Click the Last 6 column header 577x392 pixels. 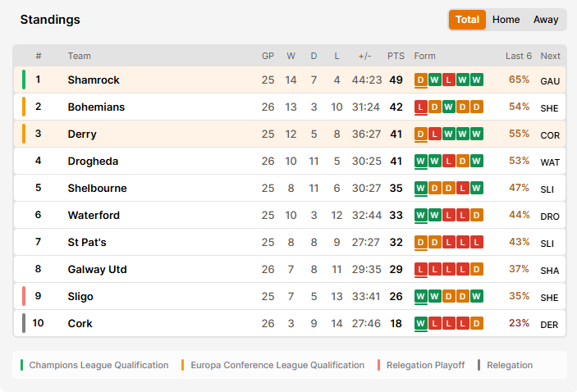(519, 56)
